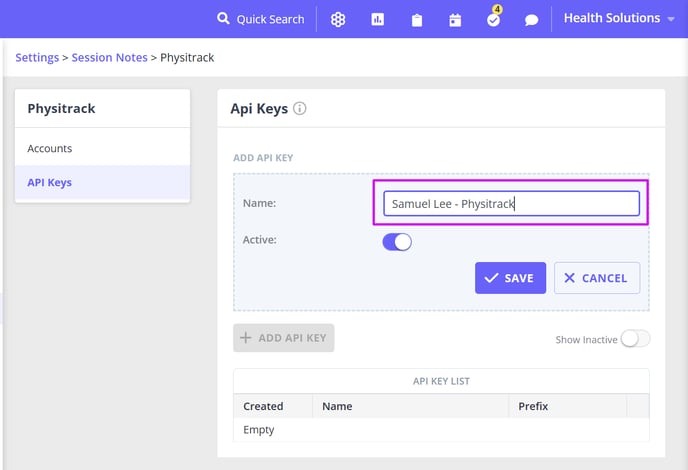Cancel adding the API key
This screenshot has width=688, height=470.
(x=597, y=278)
